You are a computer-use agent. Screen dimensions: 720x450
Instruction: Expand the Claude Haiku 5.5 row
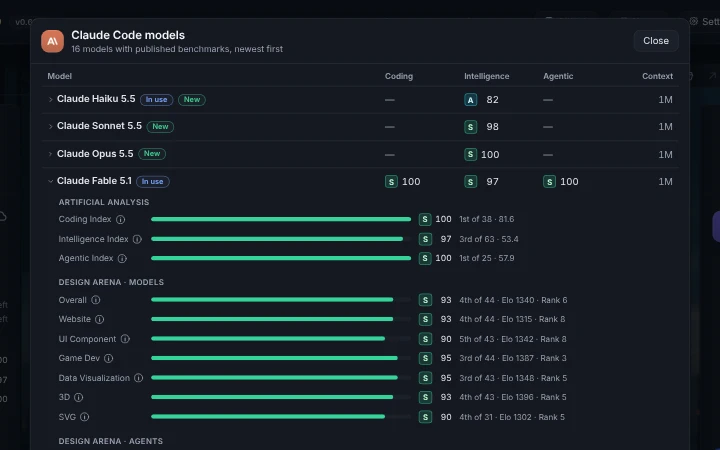[51, 99]
